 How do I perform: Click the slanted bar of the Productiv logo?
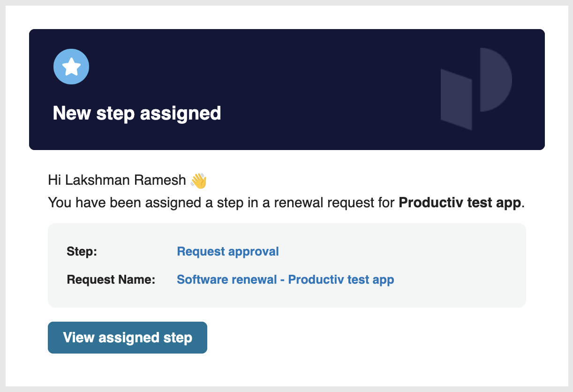click(456, 99)
